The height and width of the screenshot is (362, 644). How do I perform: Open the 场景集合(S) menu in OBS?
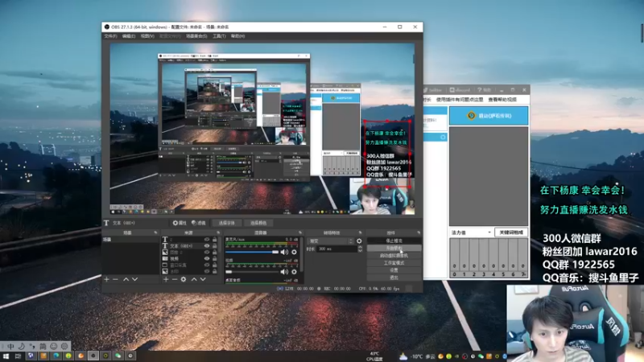point(196,36)
